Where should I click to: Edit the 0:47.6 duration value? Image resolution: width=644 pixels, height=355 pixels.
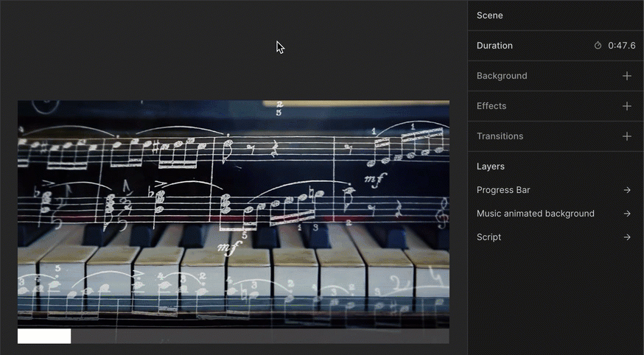click(x=621, y=46)
